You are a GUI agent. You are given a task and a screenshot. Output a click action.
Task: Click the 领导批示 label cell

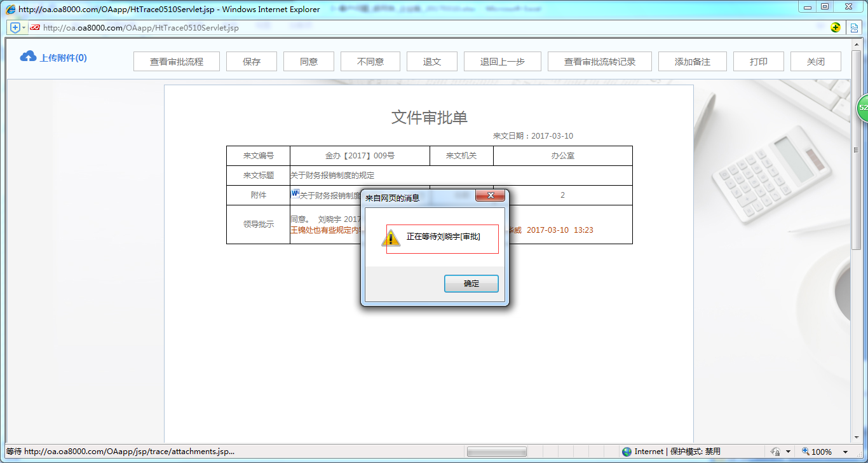pos(258,225)
